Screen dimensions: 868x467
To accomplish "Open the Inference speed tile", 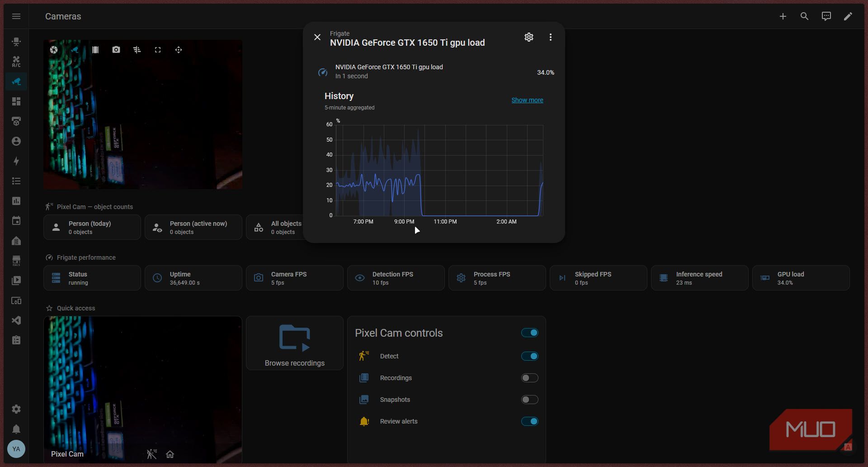I will 700,278.
